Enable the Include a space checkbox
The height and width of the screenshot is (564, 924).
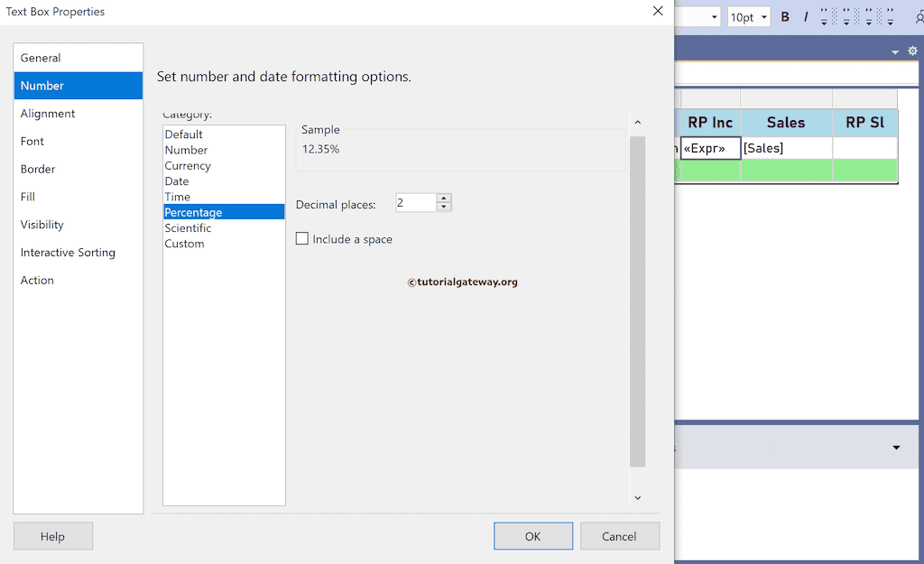[302, 238]
